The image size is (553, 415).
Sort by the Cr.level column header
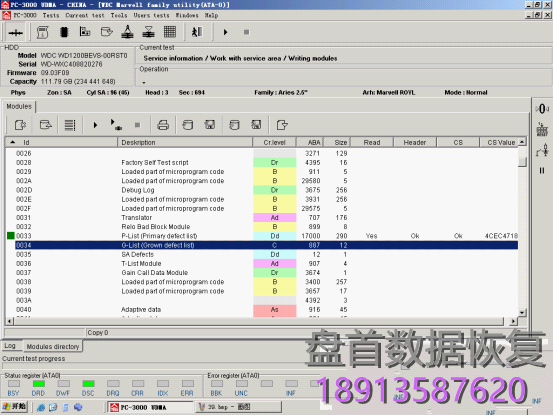click(x=274, y=142)
